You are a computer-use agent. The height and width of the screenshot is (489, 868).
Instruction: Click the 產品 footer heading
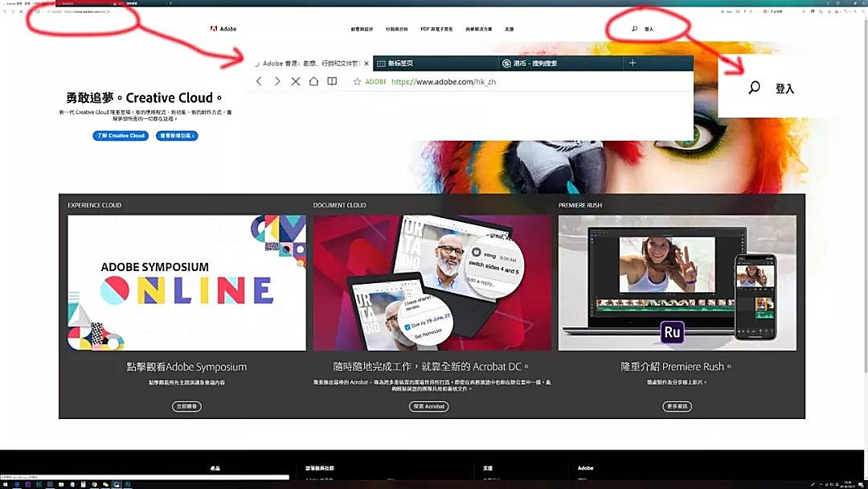point(215,469)
